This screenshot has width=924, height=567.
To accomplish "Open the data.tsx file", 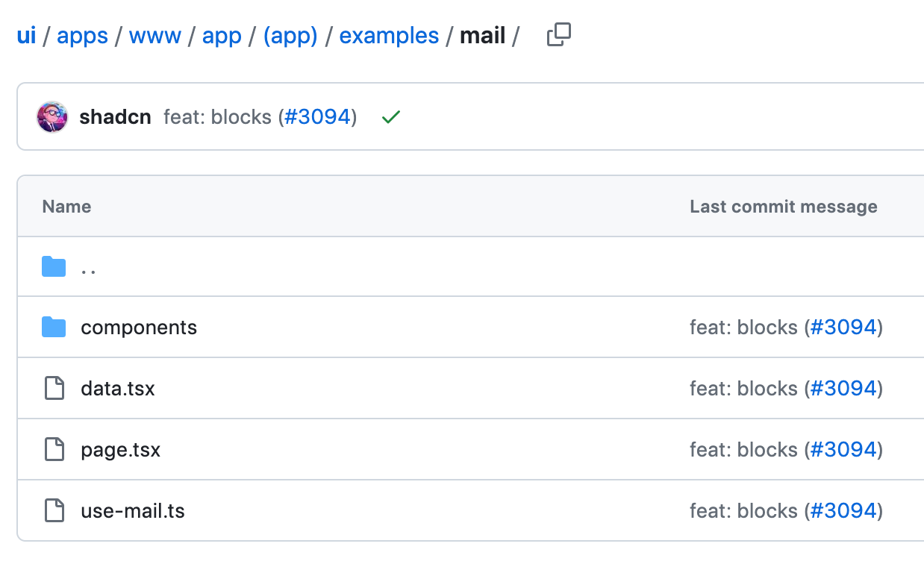I will coord(118,389).
